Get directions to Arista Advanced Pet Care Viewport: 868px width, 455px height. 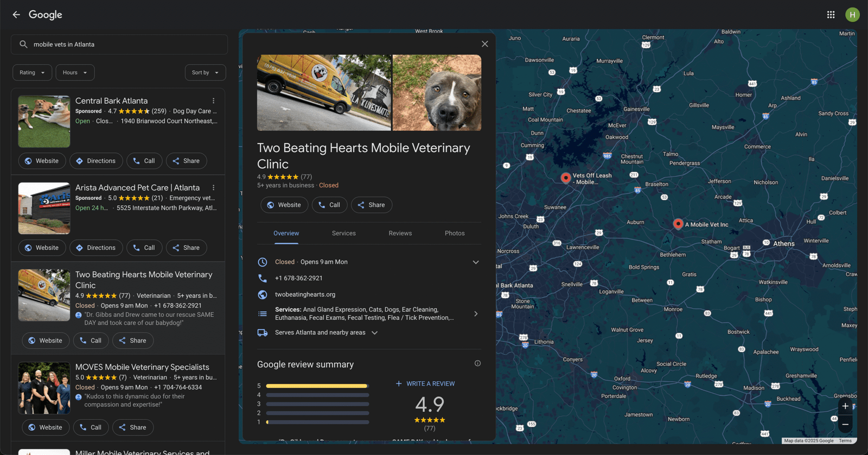(96, 248)
